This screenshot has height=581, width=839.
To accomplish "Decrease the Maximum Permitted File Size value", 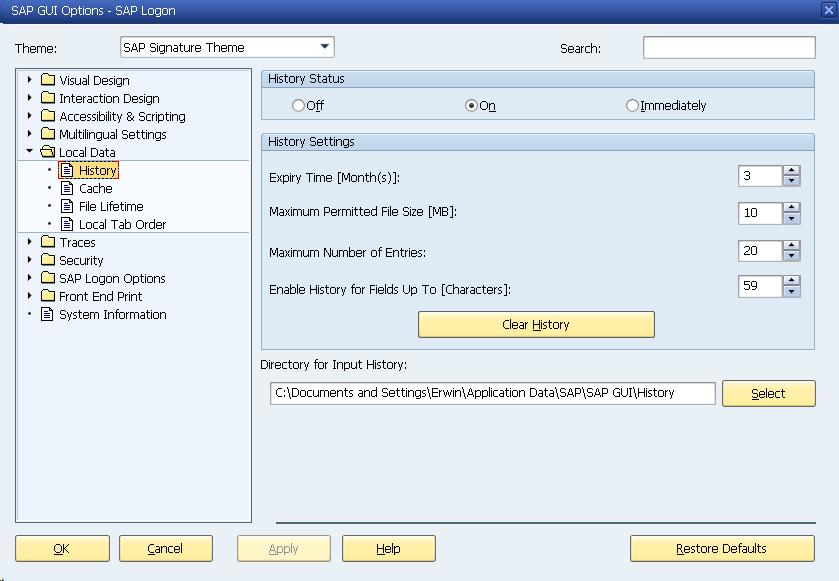I will (x=791, y=218).
